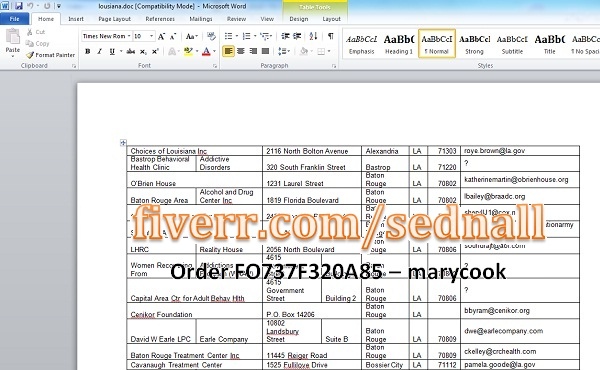The width and height of the screenshot is (600, 370).
Task: Switch to the Review tab
Action: (x=236, y=19)
